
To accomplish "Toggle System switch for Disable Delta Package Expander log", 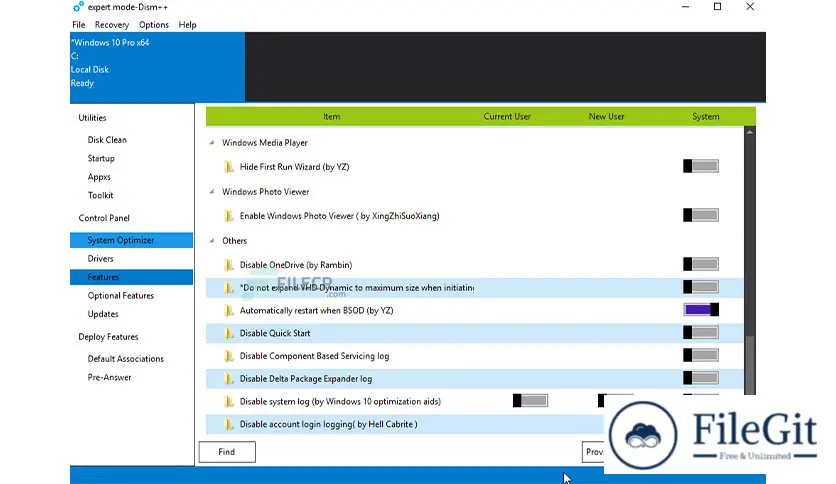I will click(x=701, y=378).
